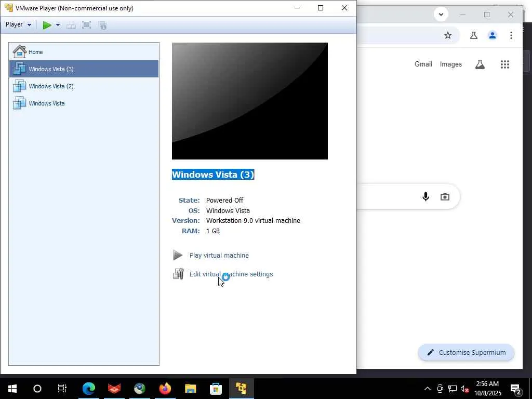This screenshot has height=399, width=532.
Task: Open Task View on the taskbar
Action: coord(62,389)
